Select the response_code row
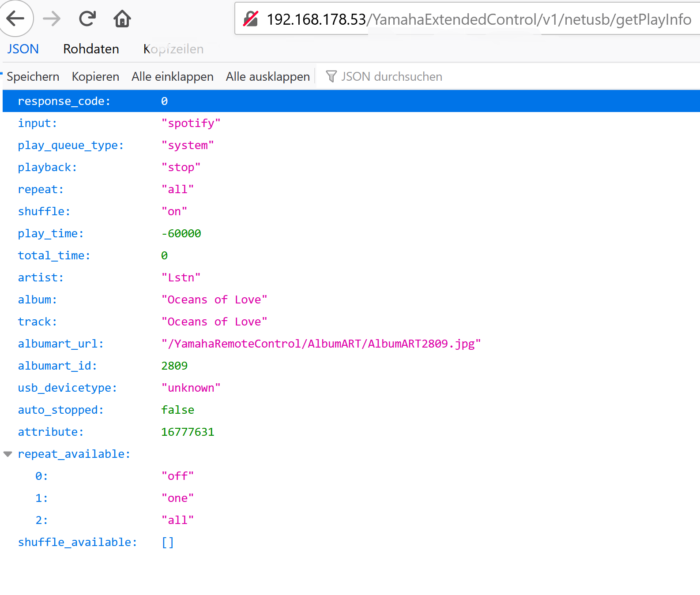The height and width of the screenshot is (595, 700). click(64, 101)
